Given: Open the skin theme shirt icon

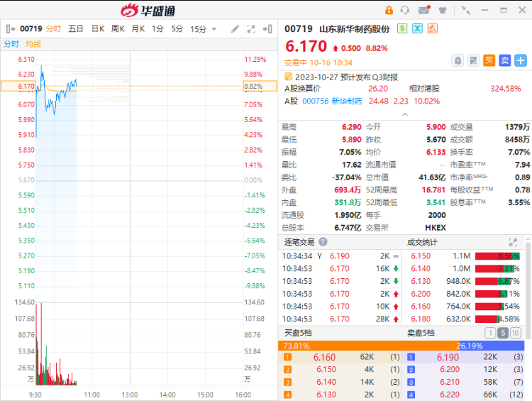Looking at the screenshot, I should coord(443,10).
